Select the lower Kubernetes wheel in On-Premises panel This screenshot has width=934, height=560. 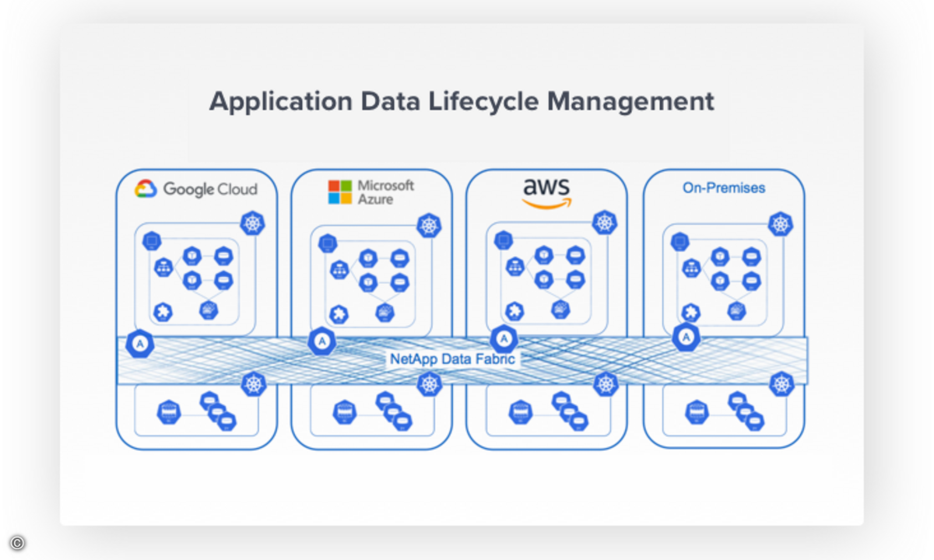coord(781,383)
